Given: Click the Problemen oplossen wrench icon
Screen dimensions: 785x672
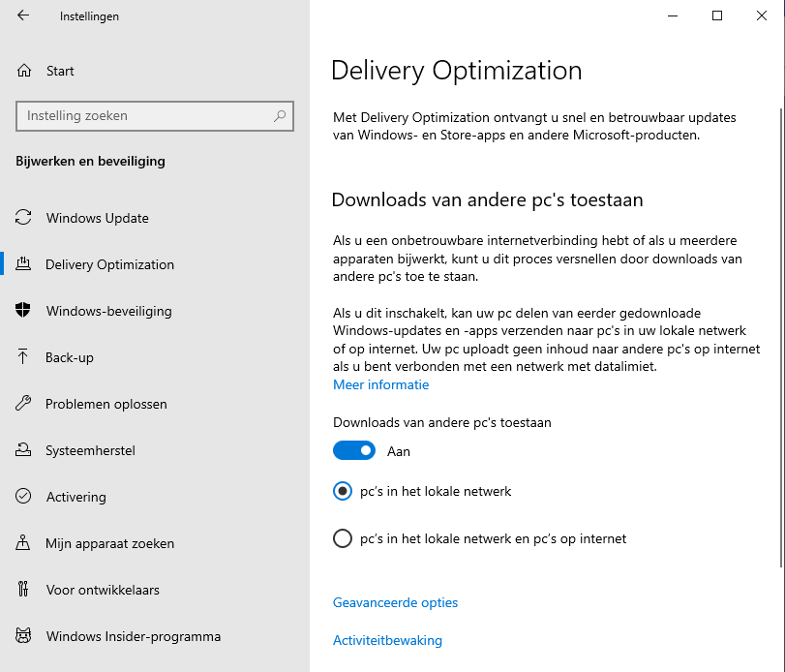Looking at the screenshot, I should [24, 404].
